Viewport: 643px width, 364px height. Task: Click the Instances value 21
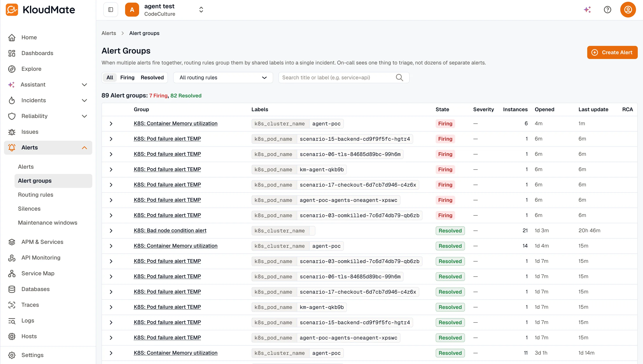525,231
